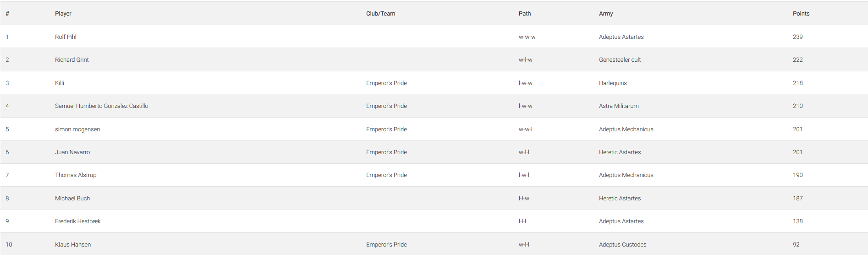Click the Harlequins army cell
The image size is (868, 258).
(613, 83)
